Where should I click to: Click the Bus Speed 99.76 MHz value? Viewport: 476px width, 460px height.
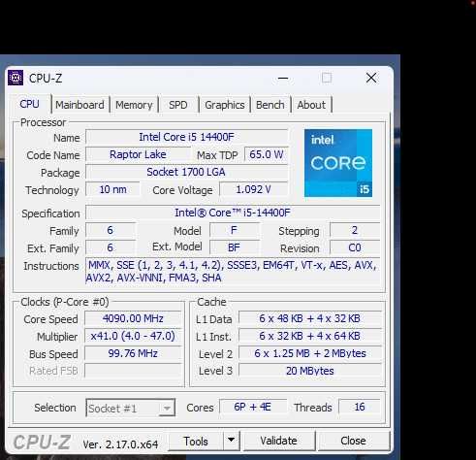[133, 353]
